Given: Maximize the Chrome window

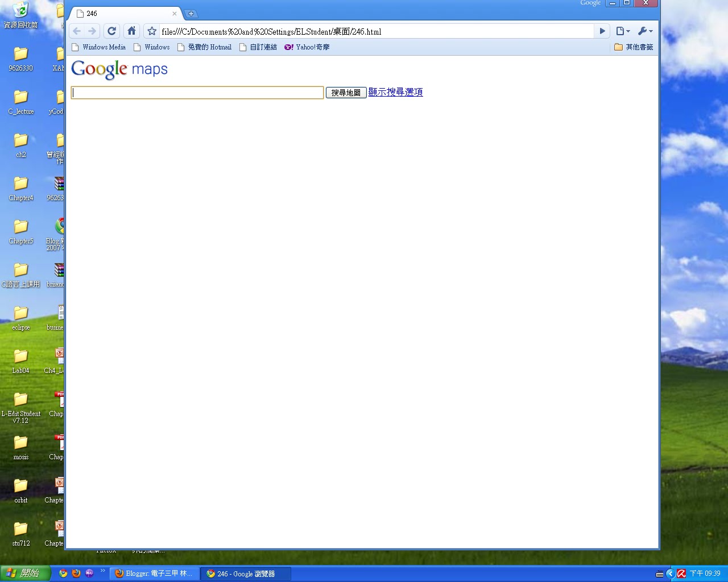Looking at the screenshot, I should 627,3.
